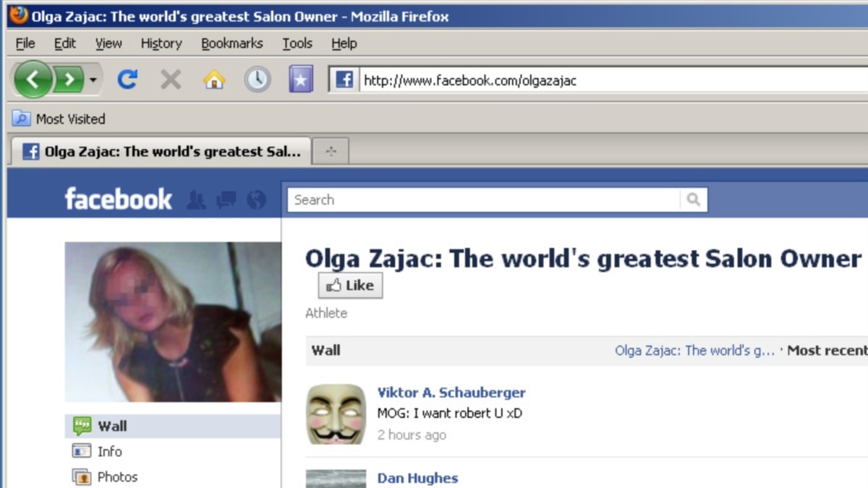This screenshot has width=868, height=488.
Task: Go forward with the Forward arrow button
Action: [69, 80]
